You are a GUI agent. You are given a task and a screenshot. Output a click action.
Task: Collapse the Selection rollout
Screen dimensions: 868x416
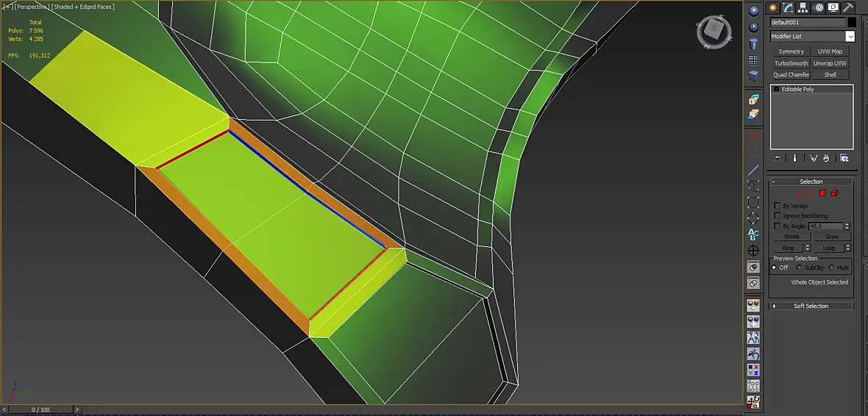point(811,182)
